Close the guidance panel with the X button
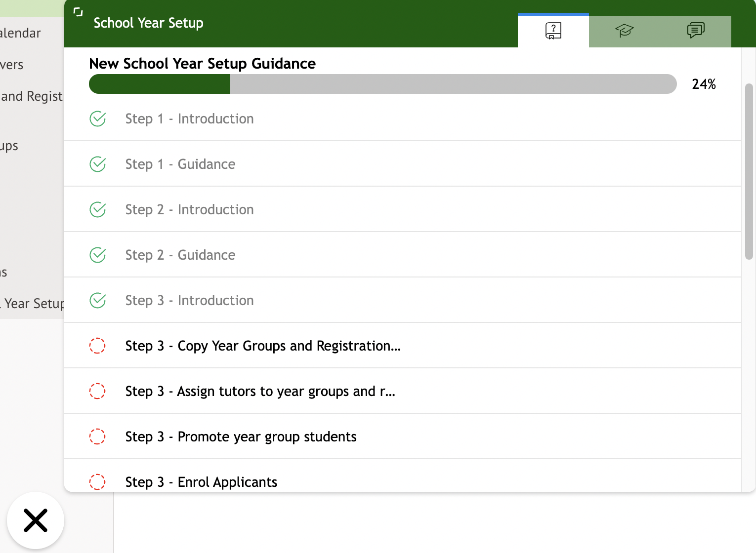 36,520
